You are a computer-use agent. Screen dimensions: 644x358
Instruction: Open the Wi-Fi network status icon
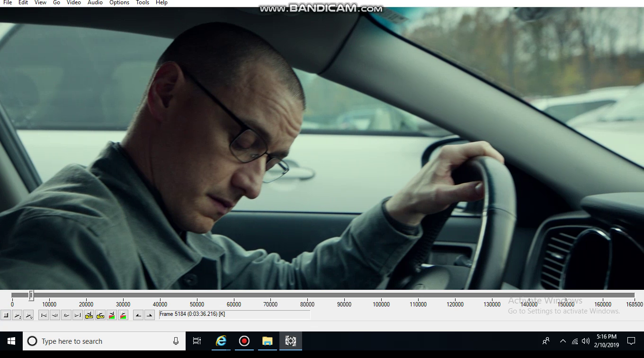575,341
